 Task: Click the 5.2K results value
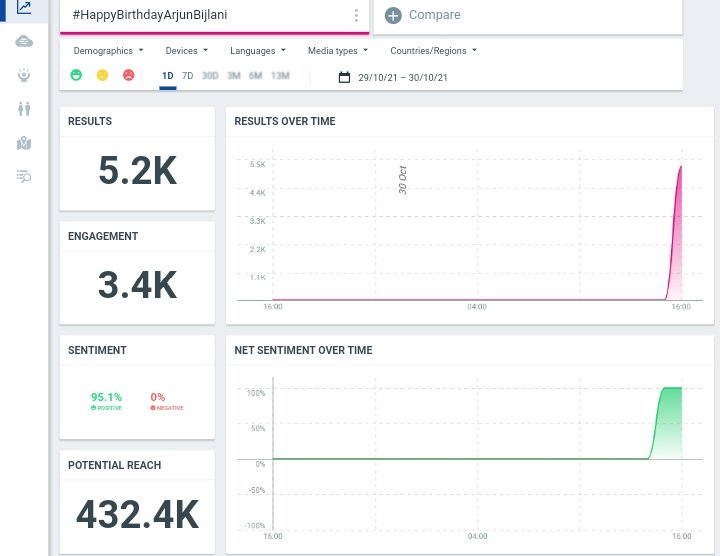click(137, 170)
